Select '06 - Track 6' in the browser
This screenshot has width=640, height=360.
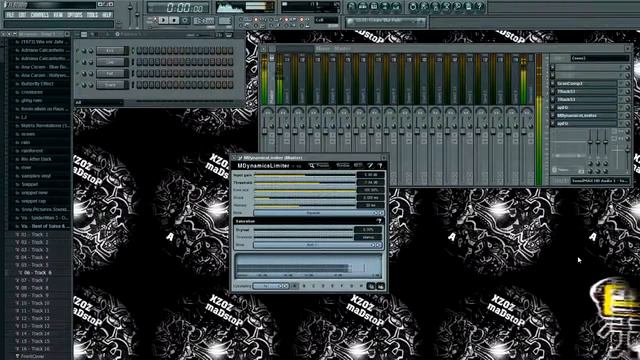click(x=37, y=273)
